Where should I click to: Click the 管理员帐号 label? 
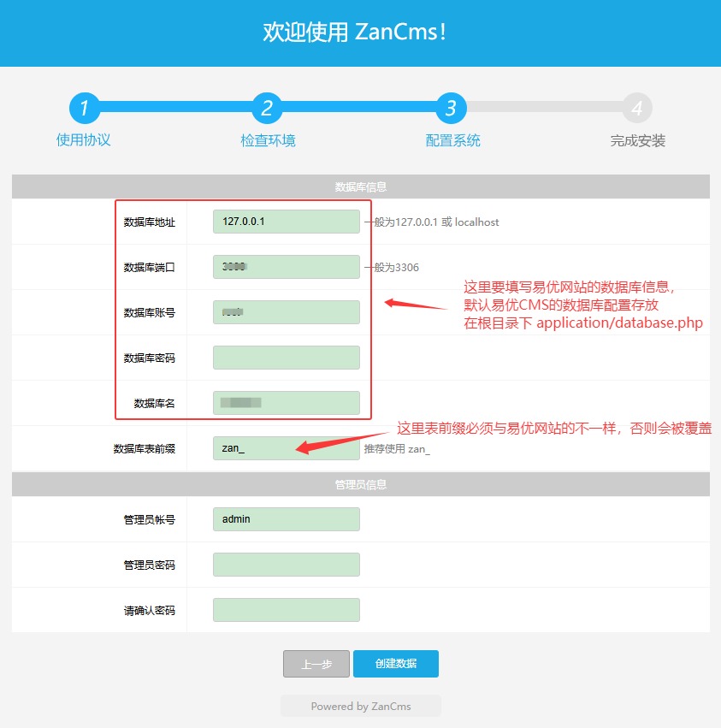pyautogui.click(x=150, y=519)
